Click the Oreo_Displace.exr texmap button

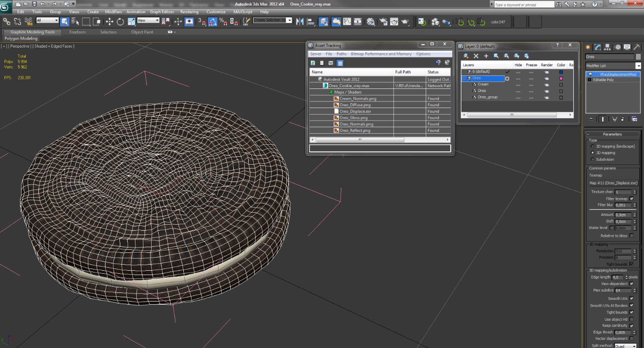pyautogui.click(x=613, y=183)
